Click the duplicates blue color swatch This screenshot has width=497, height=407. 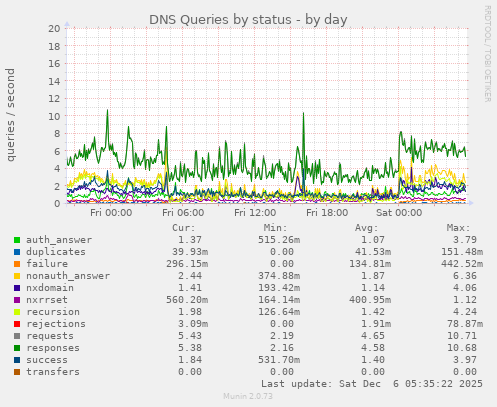click(17, 252)
